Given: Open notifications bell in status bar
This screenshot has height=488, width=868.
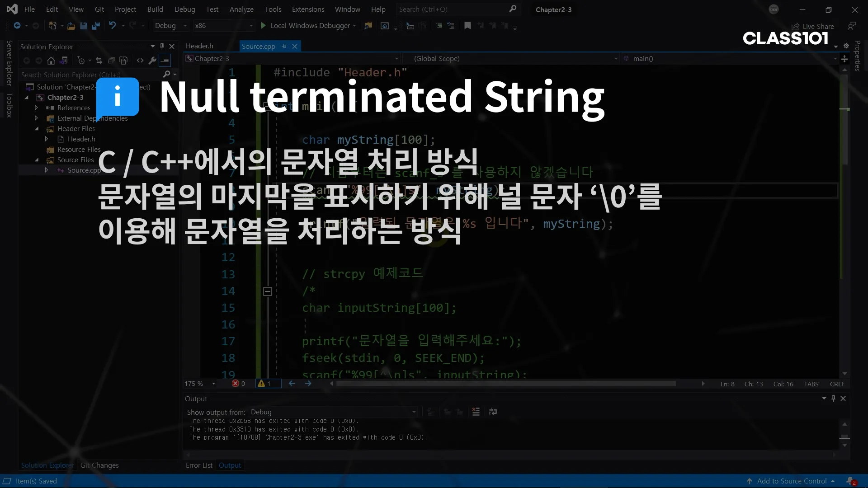Looking at the screenshot, I should (x=850, y=481).
